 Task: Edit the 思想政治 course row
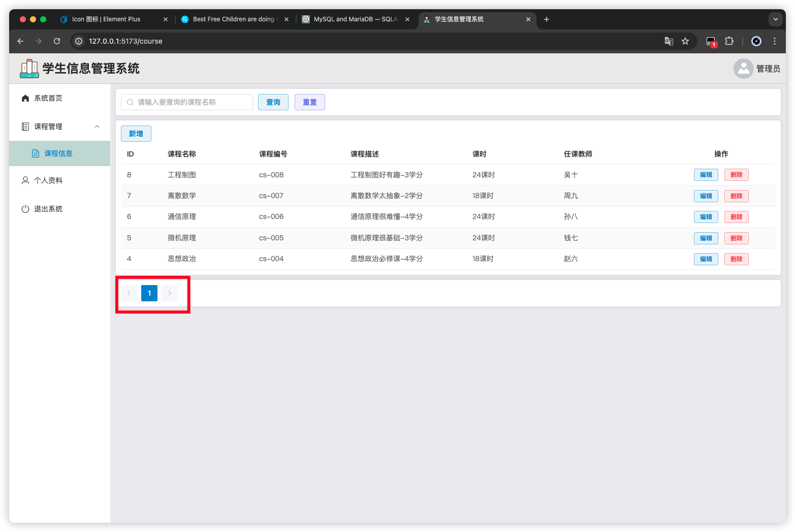(x=706, y=259)
